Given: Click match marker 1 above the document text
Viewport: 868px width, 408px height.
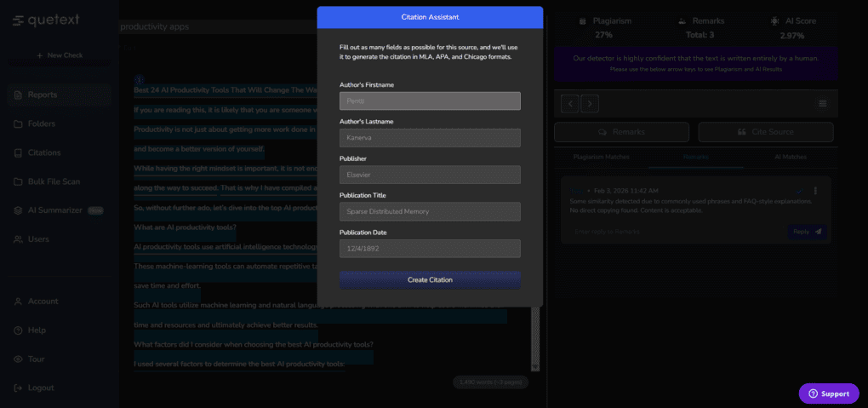Looking at the screenshot, I should (x=140, y=80).
